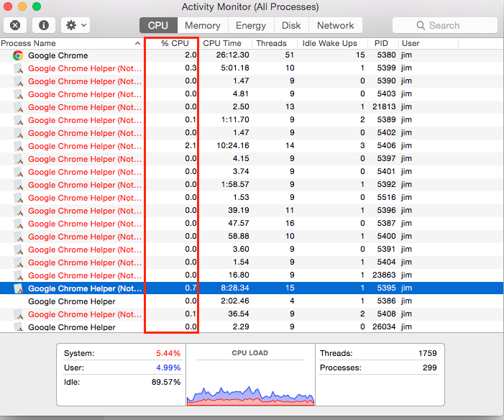Select helper process with PID 5390
The image size is (504, 420).
(x=252, y=81)
